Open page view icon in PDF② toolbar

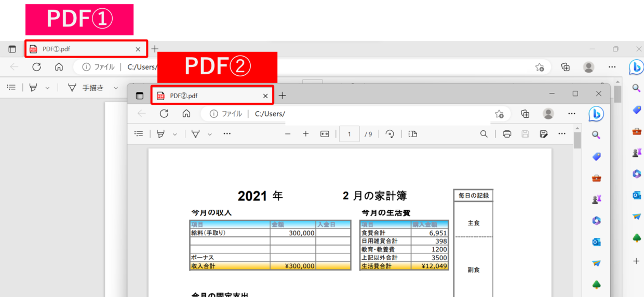tap(413, 134)
